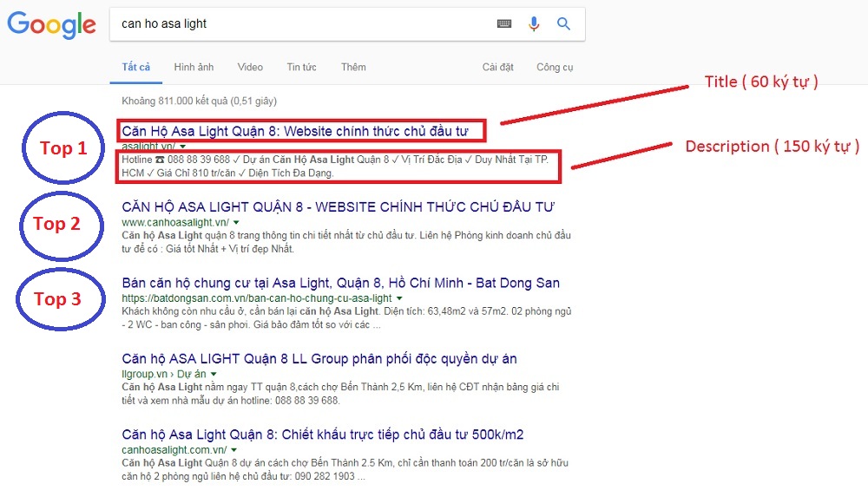Open the Video results tab
The width and height of the screenshot is (868, 497).
tap(250, 68)
